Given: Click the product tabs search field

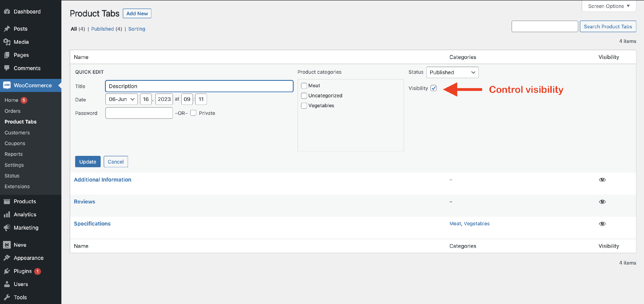Looking at the screenshot, I should [x=544, y=26].
